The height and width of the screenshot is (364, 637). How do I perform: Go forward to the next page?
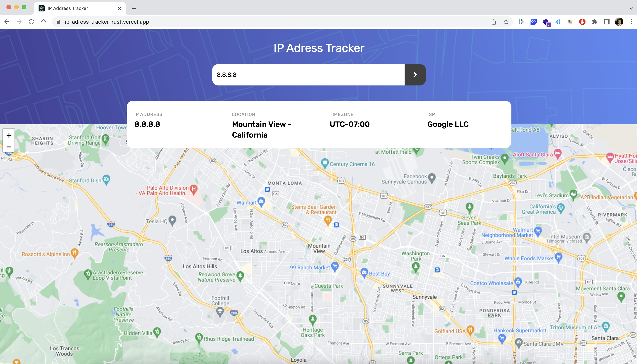(x=19, y=22)
